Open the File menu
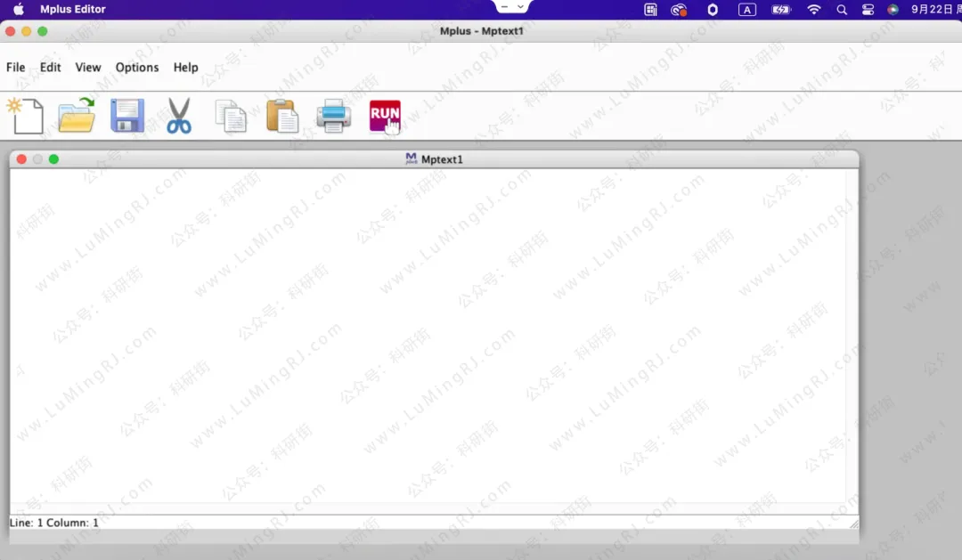This screenshot has width=962, height=560. pyautogui.click(x=16, y=68)
